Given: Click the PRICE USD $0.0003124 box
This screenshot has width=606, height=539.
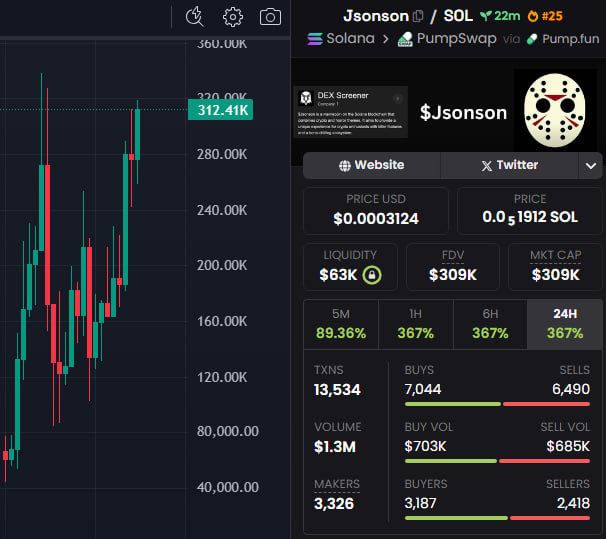Looking at the screenshot, I should [x=376, y=211].
